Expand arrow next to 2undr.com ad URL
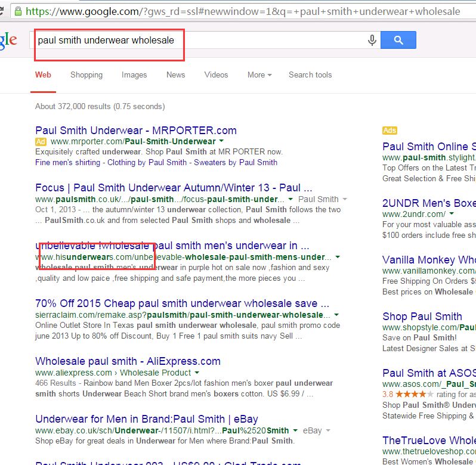The width and height of the screenshot is (476, 465). [x=452, y=213]
